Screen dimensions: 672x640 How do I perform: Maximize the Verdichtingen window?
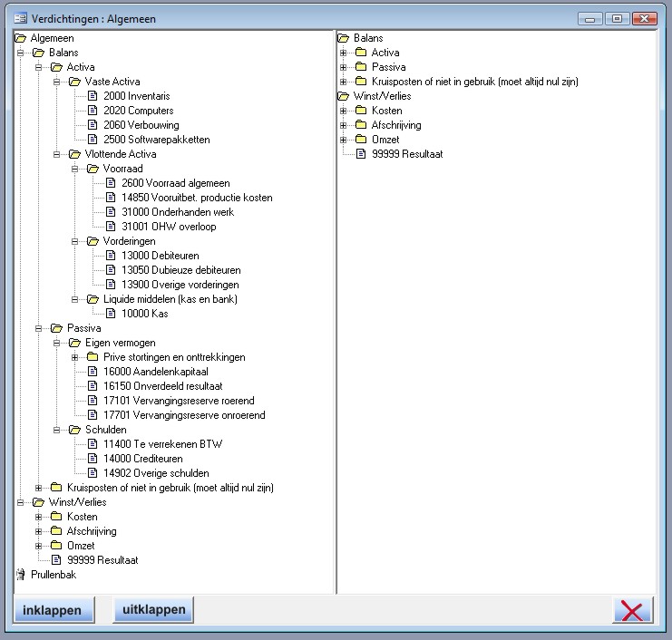point(617,19)
